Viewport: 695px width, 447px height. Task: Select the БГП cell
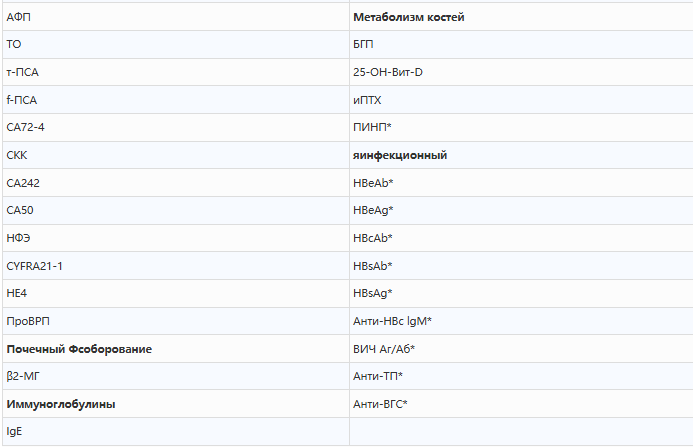pos(521,44)
